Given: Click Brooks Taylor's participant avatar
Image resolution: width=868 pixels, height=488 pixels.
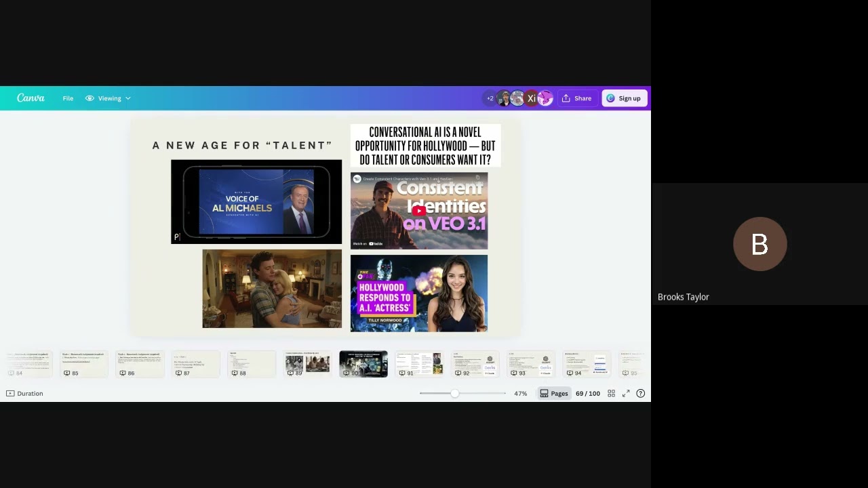Looking at the screenshot, I should pos(759,244).
